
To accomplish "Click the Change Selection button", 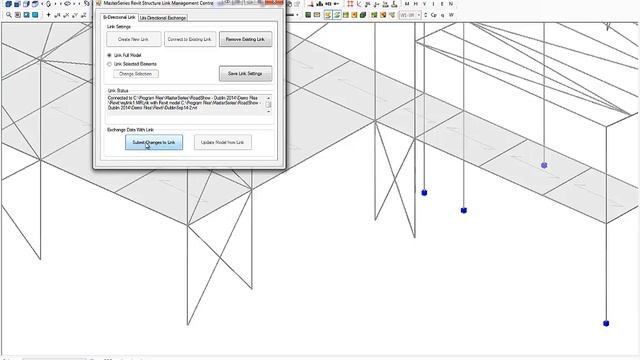I will pos(136,74).
